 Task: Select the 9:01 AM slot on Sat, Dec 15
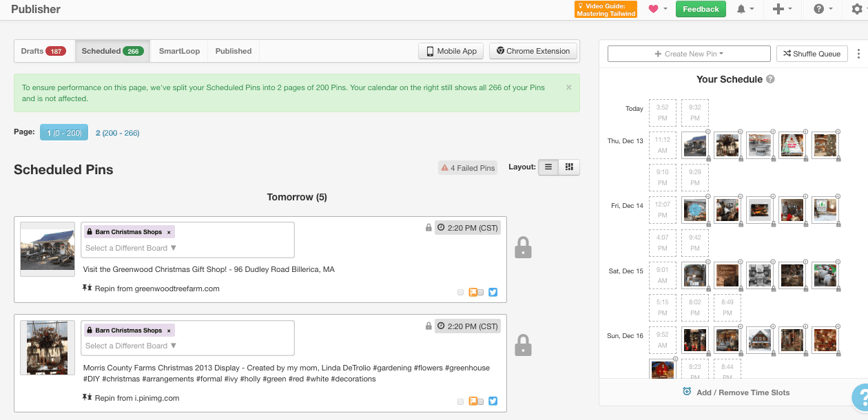click(662, 275)
